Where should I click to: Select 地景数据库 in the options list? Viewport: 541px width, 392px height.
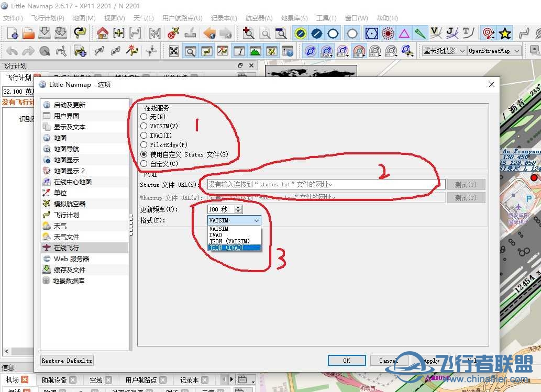[x=84, y=281]
